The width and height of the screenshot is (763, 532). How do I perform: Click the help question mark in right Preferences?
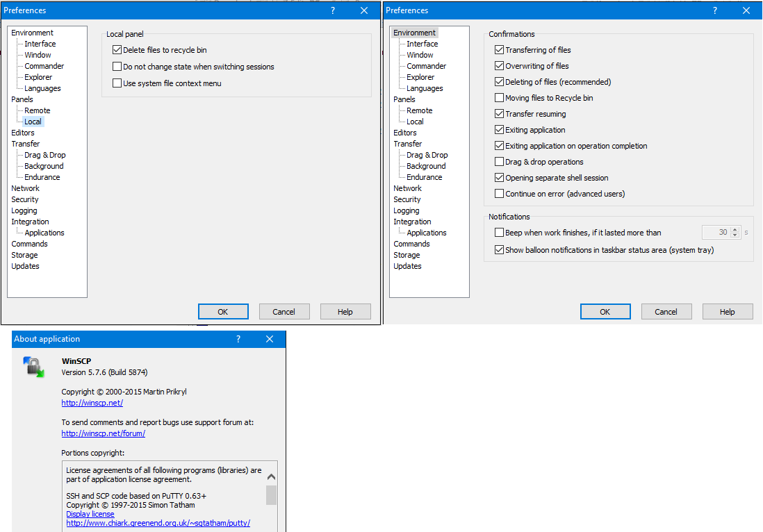715,10
